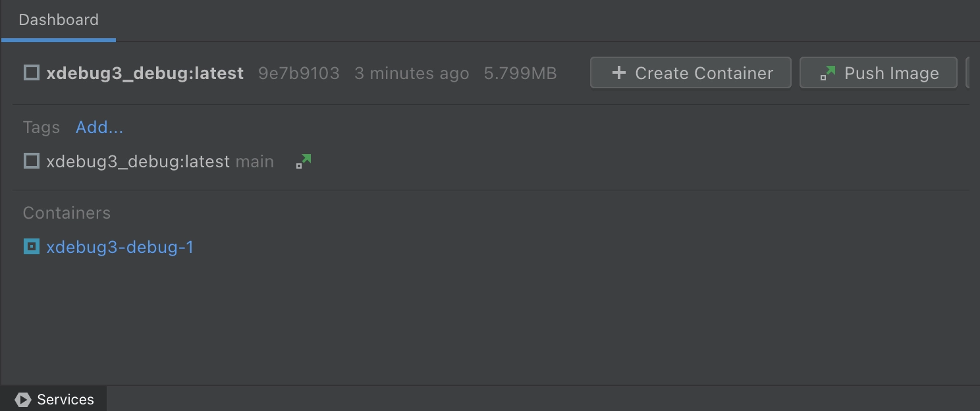Click the Add... link next to Tags

coord(99,127)
